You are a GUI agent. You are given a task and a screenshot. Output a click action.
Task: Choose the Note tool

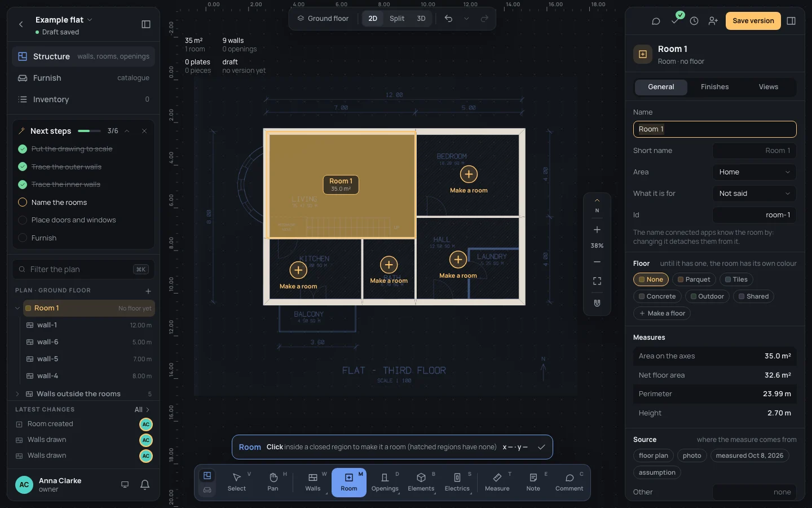533,483
